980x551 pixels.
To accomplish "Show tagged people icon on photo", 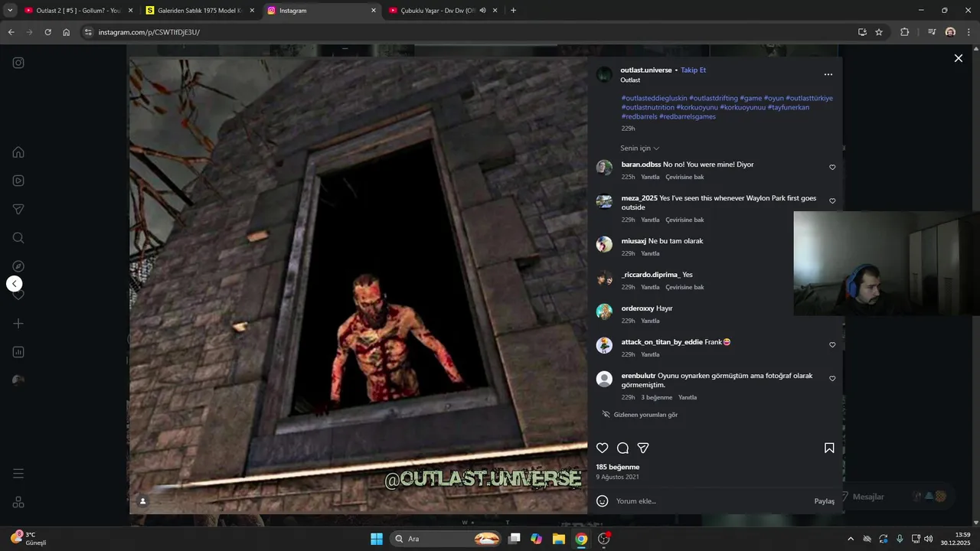I will 142,501.
